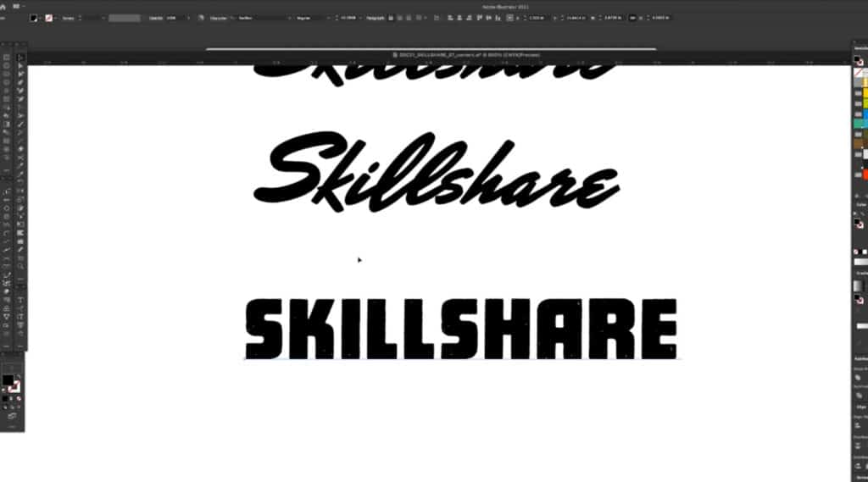Open the Opacity panel link

pos(156,19)
